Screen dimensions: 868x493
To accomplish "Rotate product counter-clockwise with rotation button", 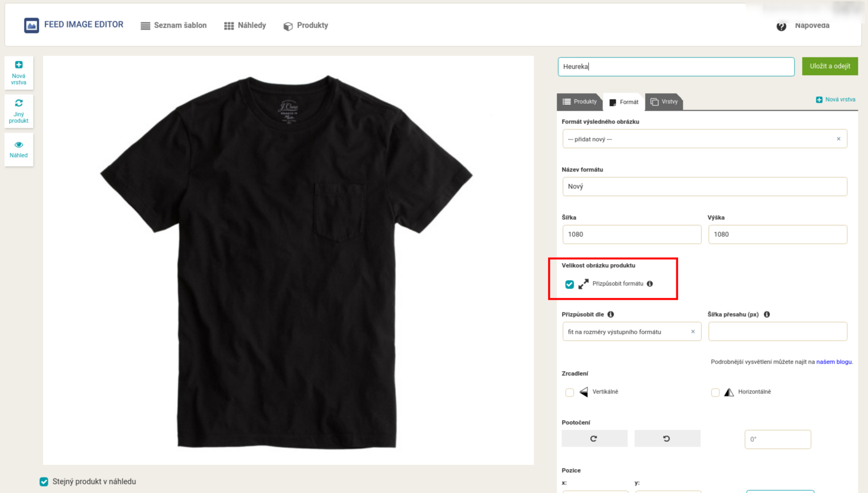I will pyautogui.click(x=667, y=439).
